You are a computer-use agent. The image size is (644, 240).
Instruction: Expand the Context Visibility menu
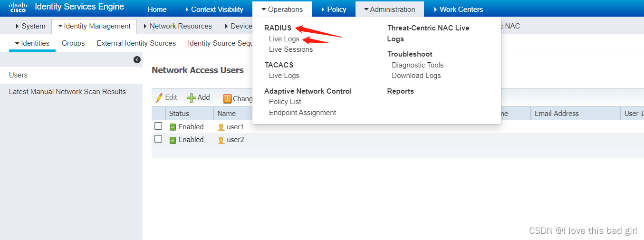214,9
